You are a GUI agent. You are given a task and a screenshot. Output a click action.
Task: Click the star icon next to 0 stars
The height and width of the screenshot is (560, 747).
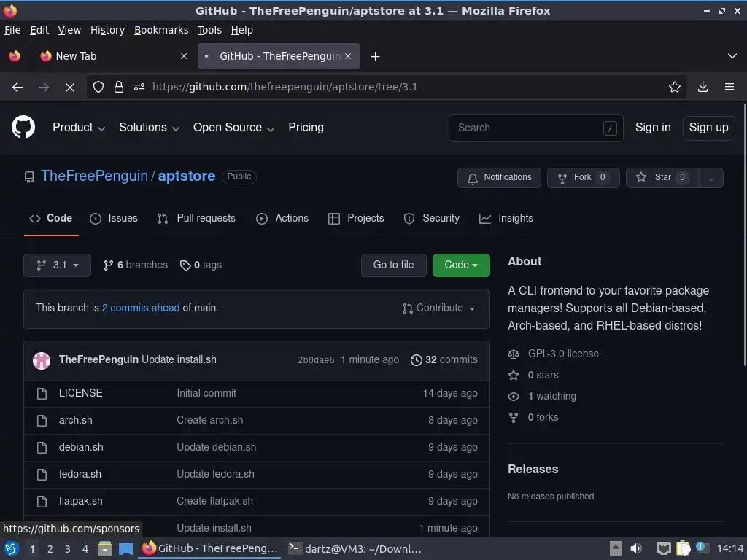pyautogui.click(x=513, y=376)
